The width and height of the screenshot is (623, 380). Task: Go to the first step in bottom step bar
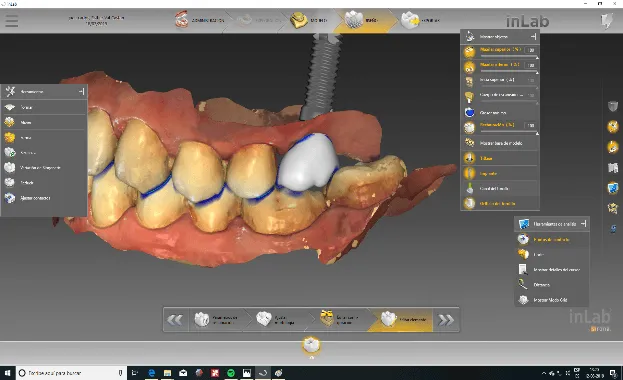[x=217, y=320]
